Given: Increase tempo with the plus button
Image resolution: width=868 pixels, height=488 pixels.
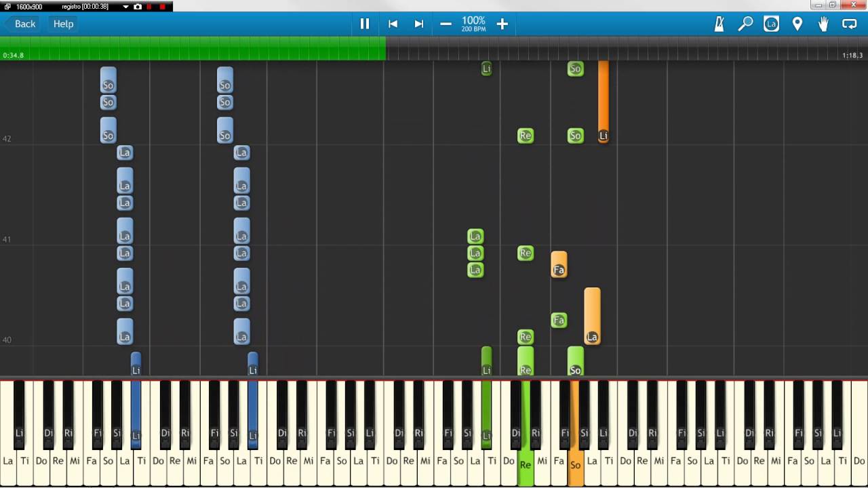Looking at the screenshot, I should pyautogui.click(x=502, y=24).
